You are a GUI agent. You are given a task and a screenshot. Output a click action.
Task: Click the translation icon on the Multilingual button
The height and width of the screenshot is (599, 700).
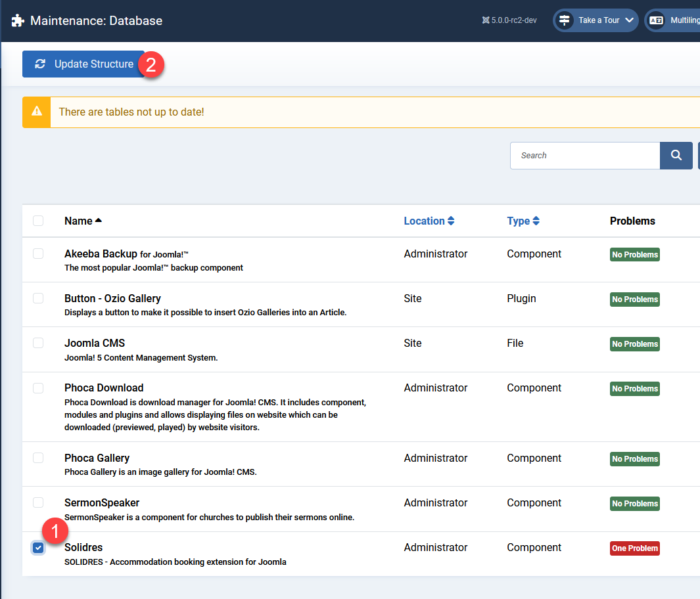pos(656,20)
